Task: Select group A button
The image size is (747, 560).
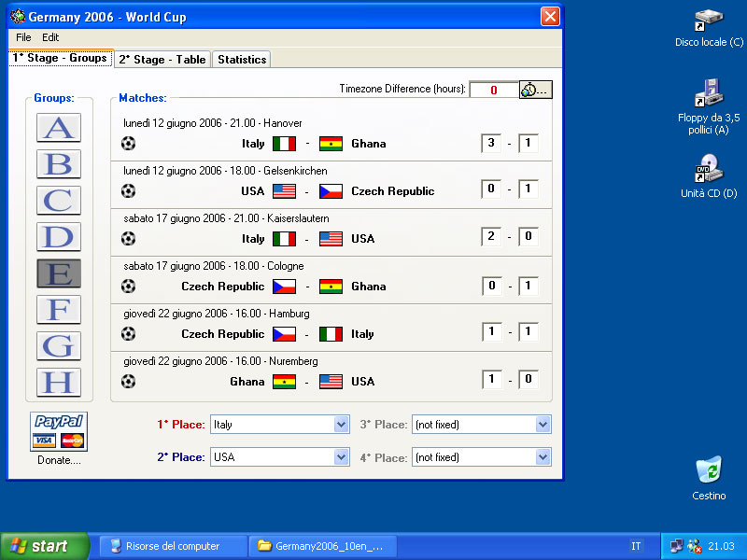Action: coord(59,128)
